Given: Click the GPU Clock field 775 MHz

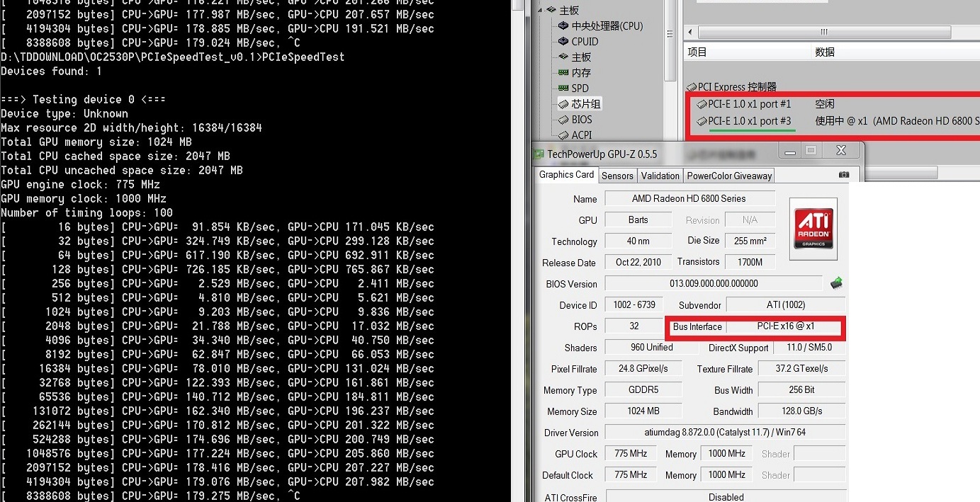Looking at the screenshot, I should pos(631,453).
